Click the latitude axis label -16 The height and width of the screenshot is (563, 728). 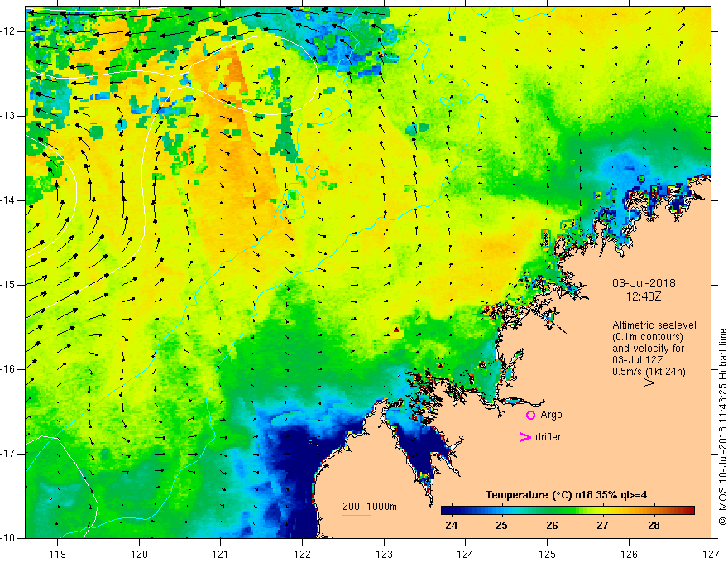click(8, 369)
